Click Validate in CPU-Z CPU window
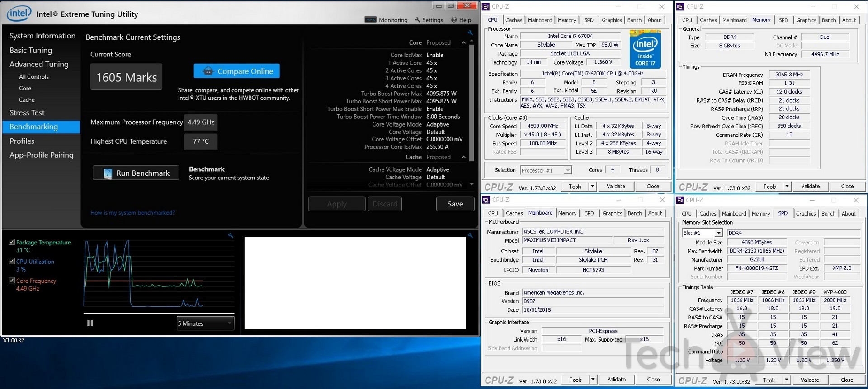The image size is (868, 389). click(x=616, y=186)
